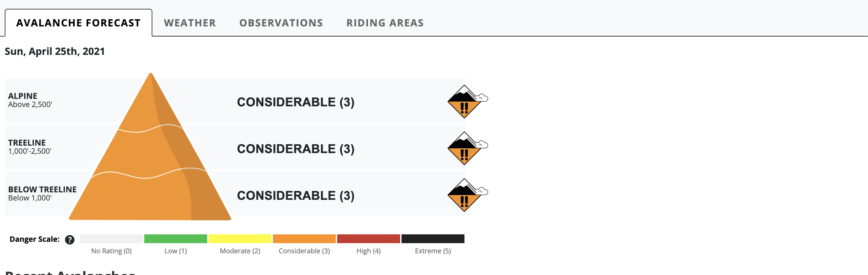Click the orange Considerable (3) scale swatch

[304, 239]
